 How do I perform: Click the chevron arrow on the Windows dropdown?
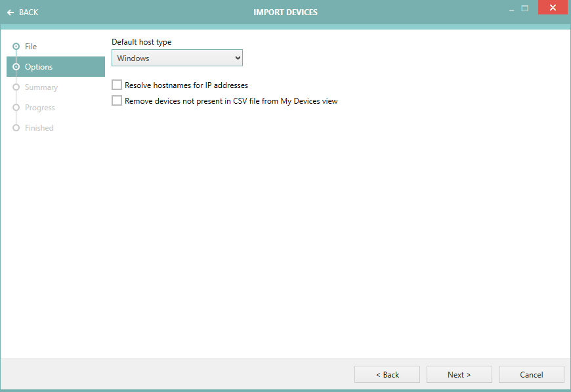(238, 58)
